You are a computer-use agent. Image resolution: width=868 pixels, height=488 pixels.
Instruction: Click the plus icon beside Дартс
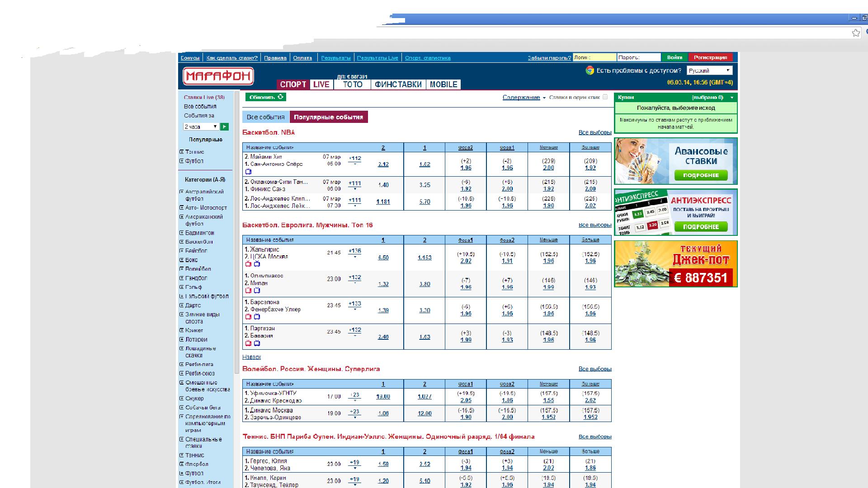(x=182, y=305)
